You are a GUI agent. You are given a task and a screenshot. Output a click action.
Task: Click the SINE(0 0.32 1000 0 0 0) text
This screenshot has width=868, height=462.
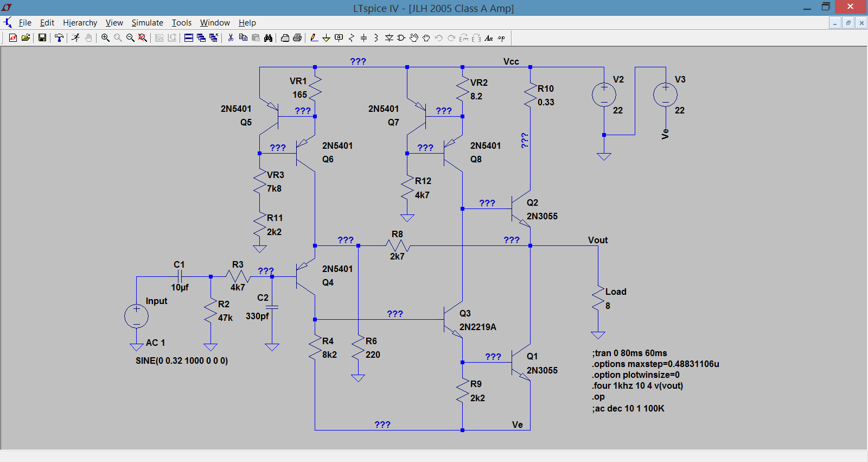coord(182,360)
